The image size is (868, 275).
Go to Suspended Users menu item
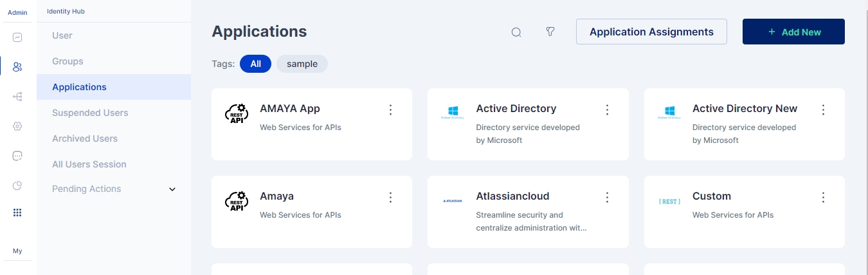click(x=90, y=113)
